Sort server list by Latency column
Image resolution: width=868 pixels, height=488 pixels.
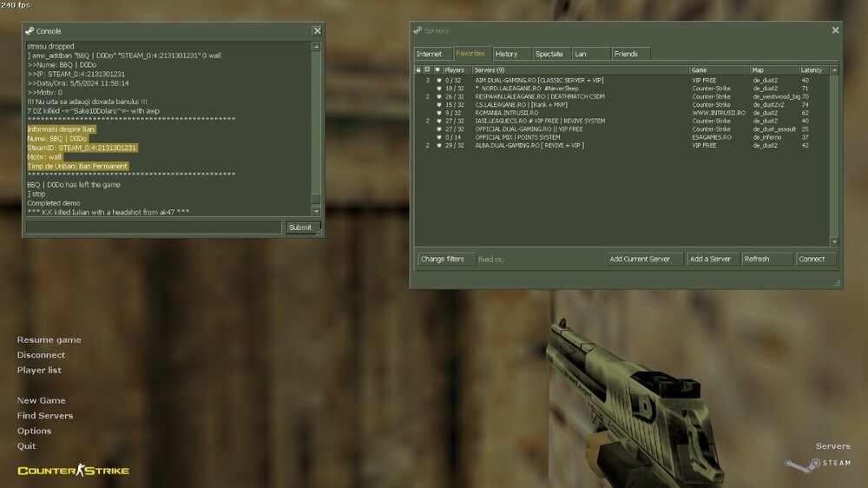tap(814, 69)
